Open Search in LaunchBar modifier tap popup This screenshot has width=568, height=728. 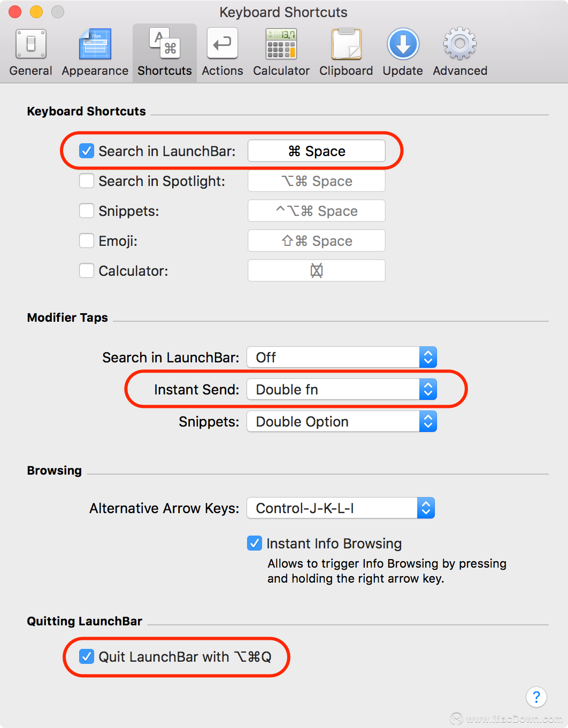(342, 358)
